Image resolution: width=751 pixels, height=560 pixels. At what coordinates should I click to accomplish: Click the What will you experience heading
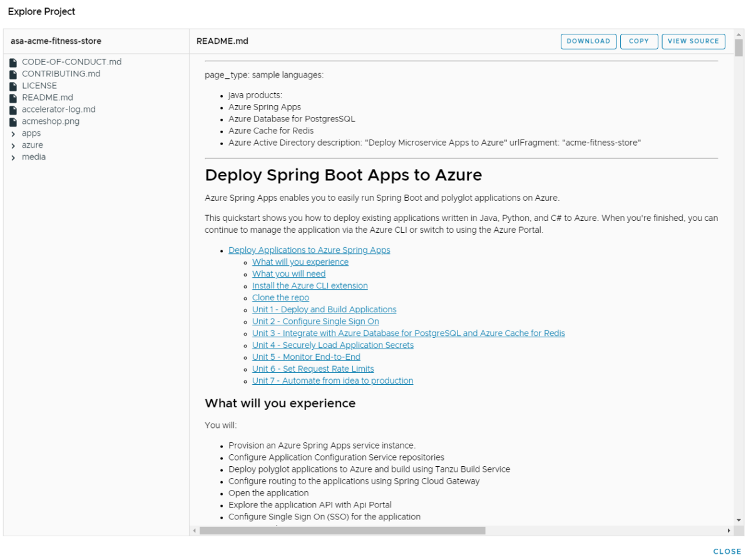280,404
